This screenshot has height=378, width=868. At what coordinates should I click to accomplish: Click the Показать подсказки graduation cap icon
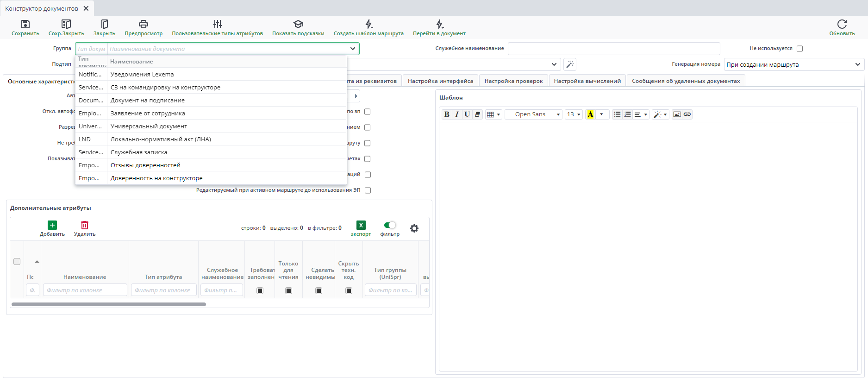click(298, 24)
